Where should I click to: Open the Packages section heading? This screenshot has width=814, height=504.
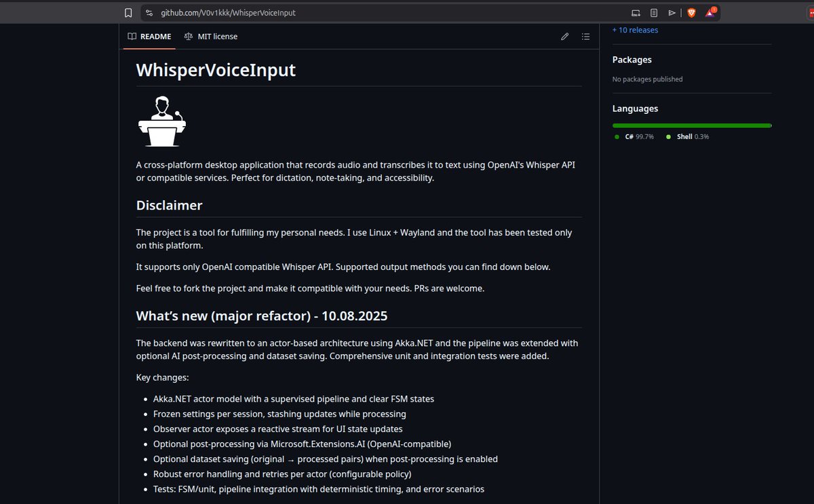(632, 60)
